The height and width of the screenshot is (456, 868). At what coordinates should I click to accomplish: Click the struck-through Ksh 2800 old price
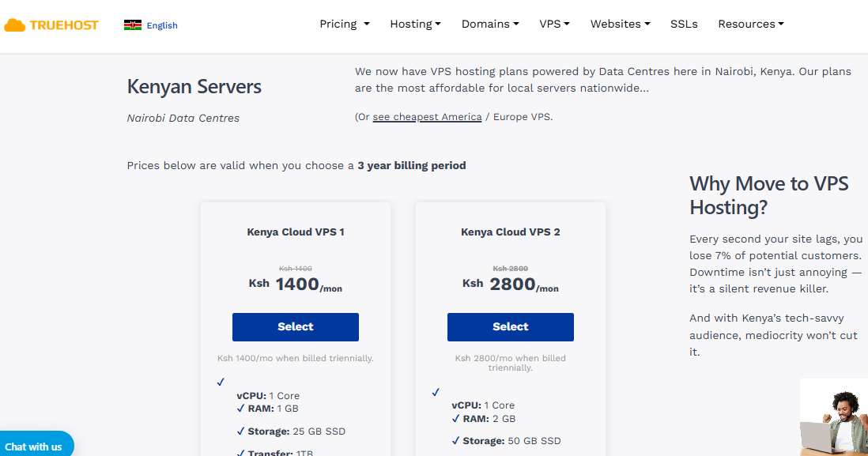click(x=511, y=269)
